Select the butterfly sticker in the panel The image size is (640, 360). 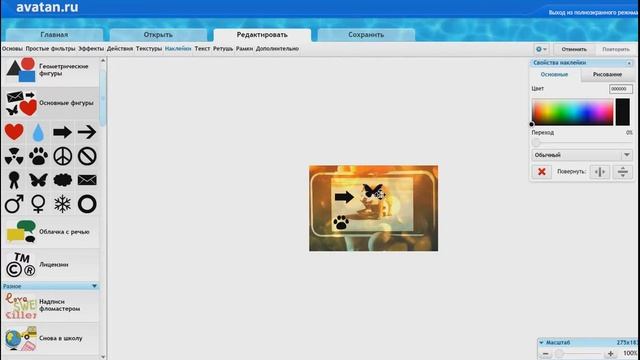point(38,180)
